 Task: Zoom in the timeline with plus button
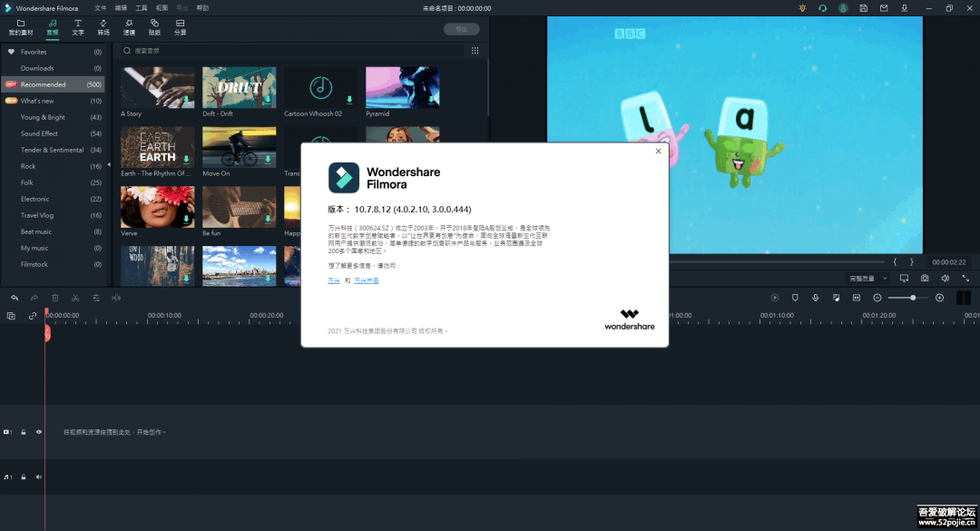(939, 298)
